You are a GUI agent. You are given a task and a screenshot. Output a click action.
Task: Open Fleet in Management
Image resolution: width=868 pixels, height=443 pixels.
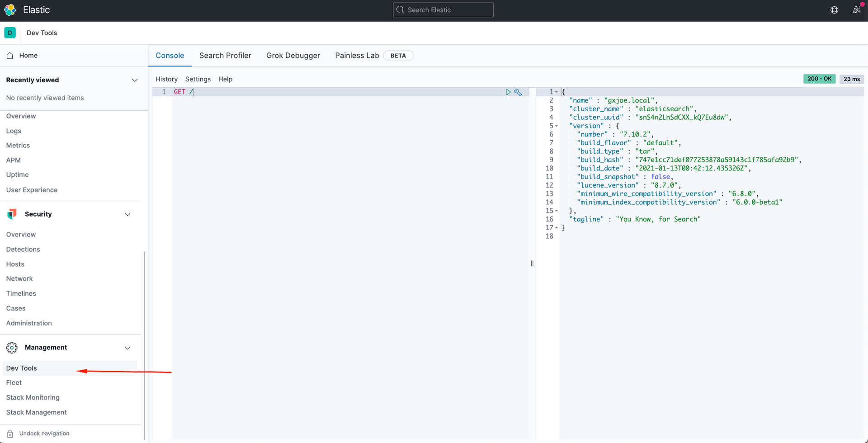[14, 382]
